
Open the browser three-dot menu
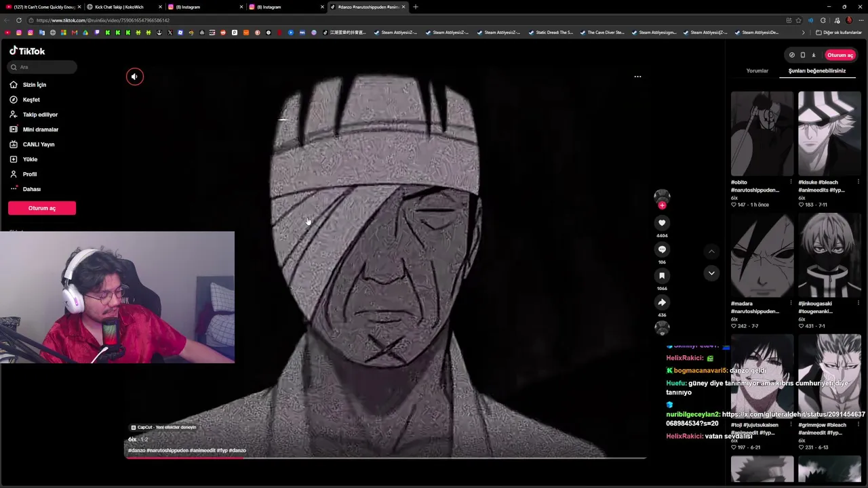[x=861, y=20]
